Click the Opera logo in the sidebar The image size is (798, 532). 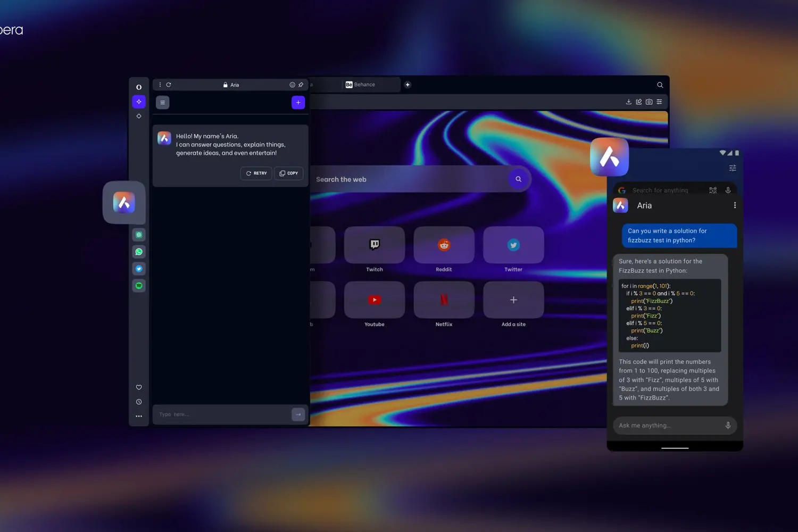pyautogui.click(x=139, y=87)
